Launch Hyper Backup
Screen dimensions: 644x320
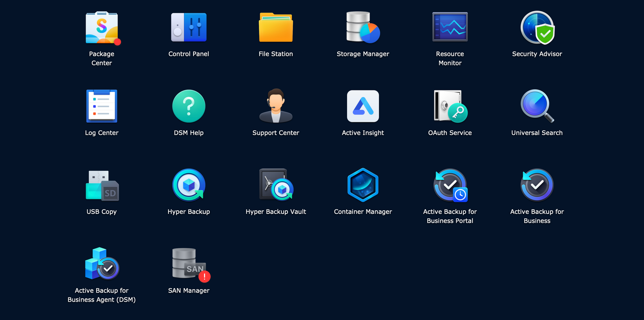click(x=189, y=185)
